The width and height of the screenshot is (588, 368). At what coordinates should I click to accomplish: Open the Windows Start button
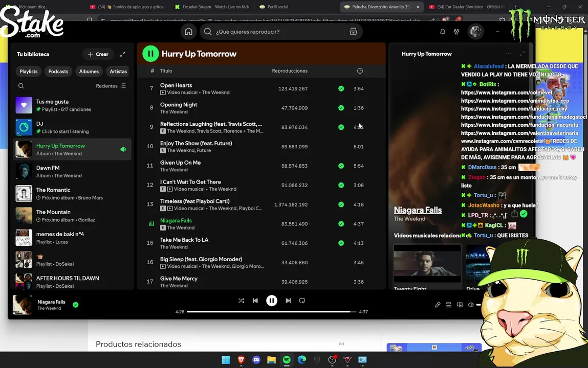click(226, 360)
